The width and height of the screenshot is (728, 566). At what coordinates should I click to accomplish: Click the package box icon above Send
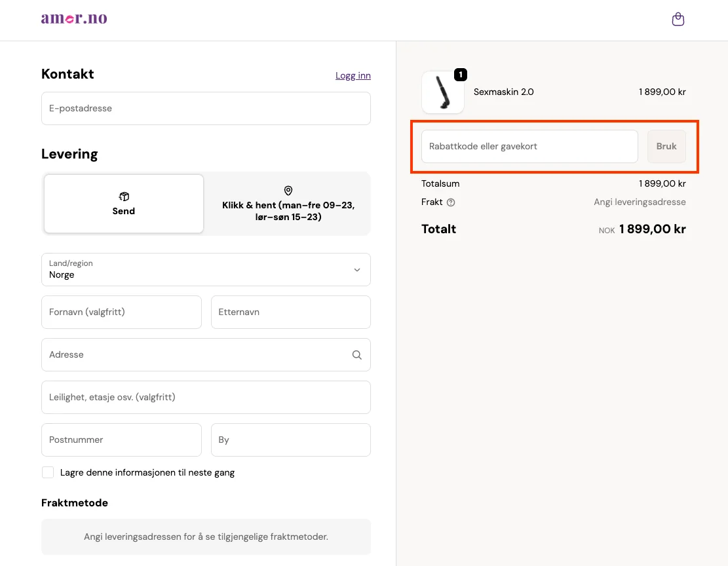pos(124,197)
